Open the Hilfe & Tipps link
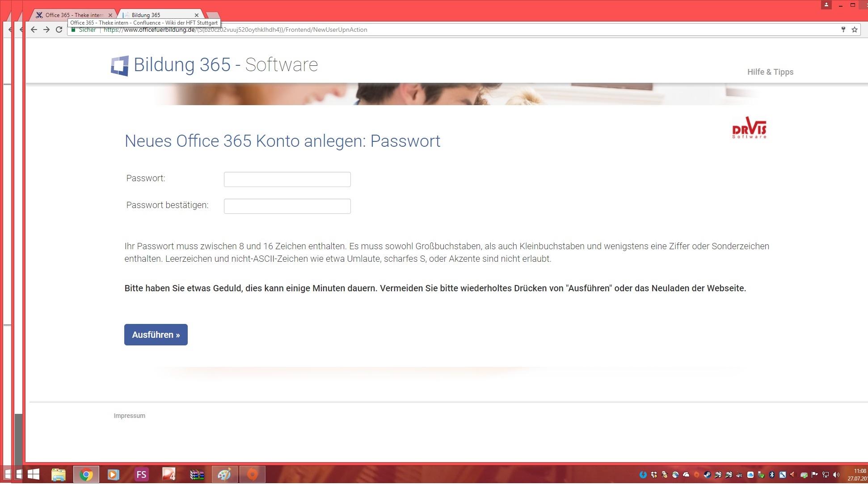The image size is (868, 485). click(x=770, y=72)
